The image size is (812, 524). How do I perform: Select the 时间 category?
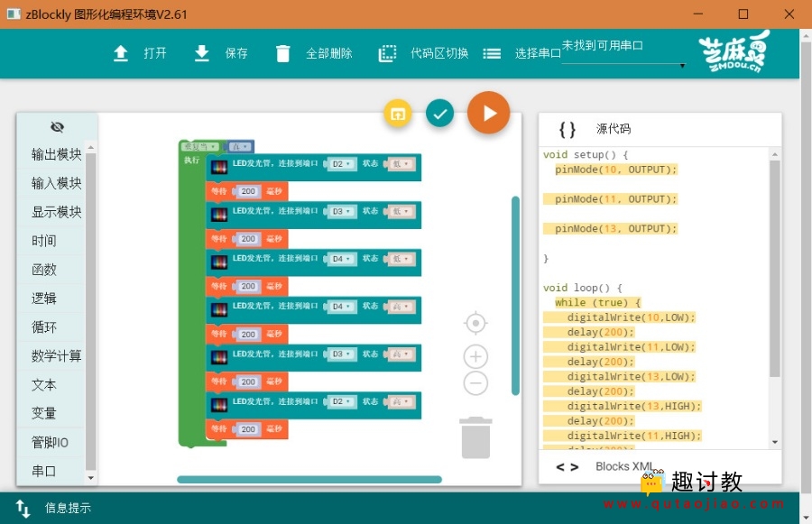(44, 241)
